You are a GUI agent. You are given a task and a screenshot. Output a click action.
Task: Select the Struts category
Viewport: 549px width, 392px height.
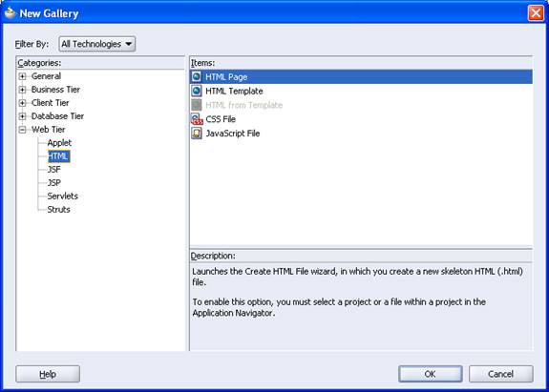tap(58, 209)
